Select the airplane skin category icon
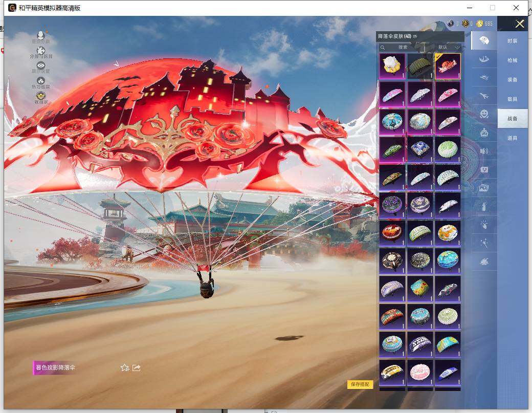This screenshot has width=532, height=413. (483, 95)
